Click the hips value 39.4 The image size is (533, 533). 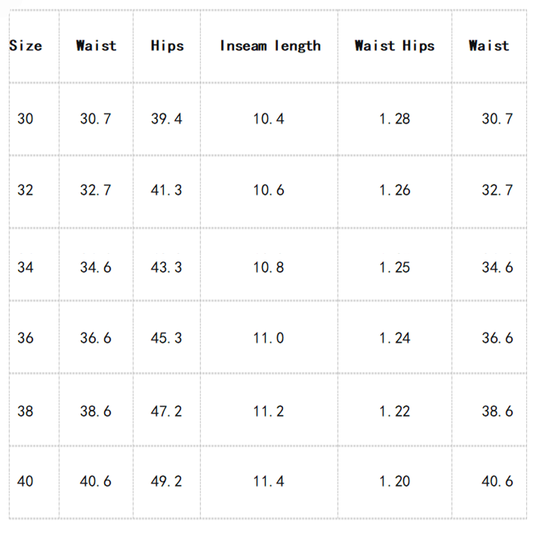click(x=167, y=119)
